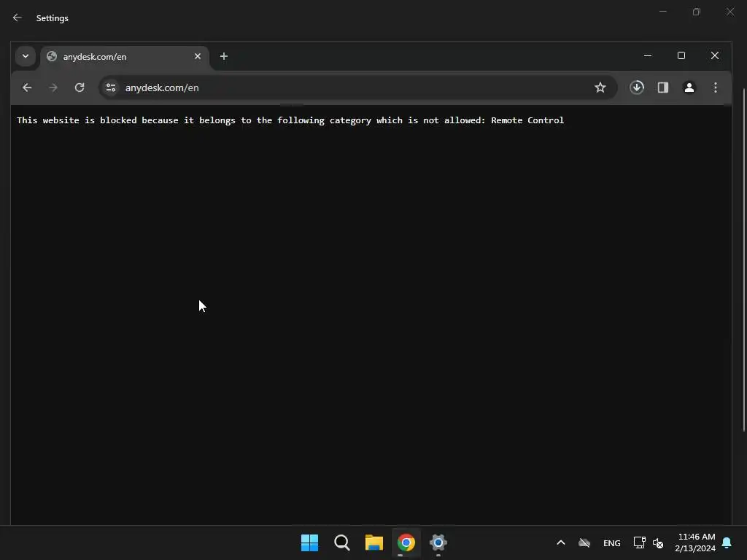Click the muted volume tray icon
Screen dimensions: 747x560
pos(658,542)
